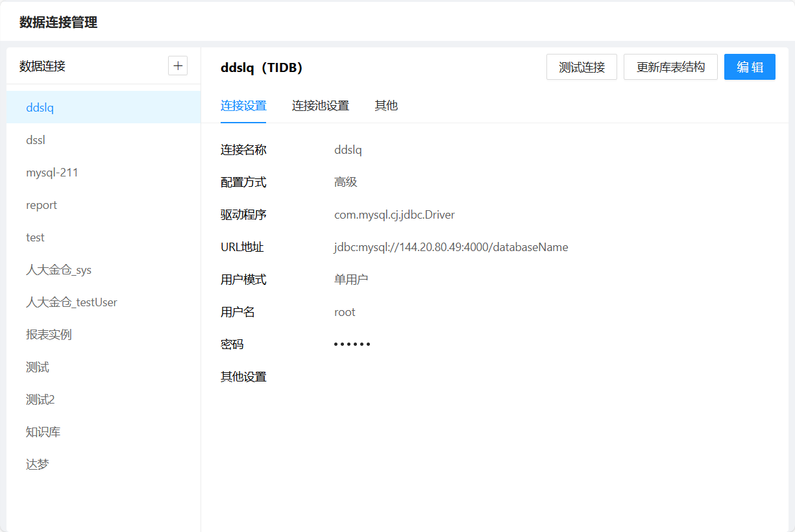Select the 人大金仓_testUser connection
The image size is (795, 532).
[71, 302]
